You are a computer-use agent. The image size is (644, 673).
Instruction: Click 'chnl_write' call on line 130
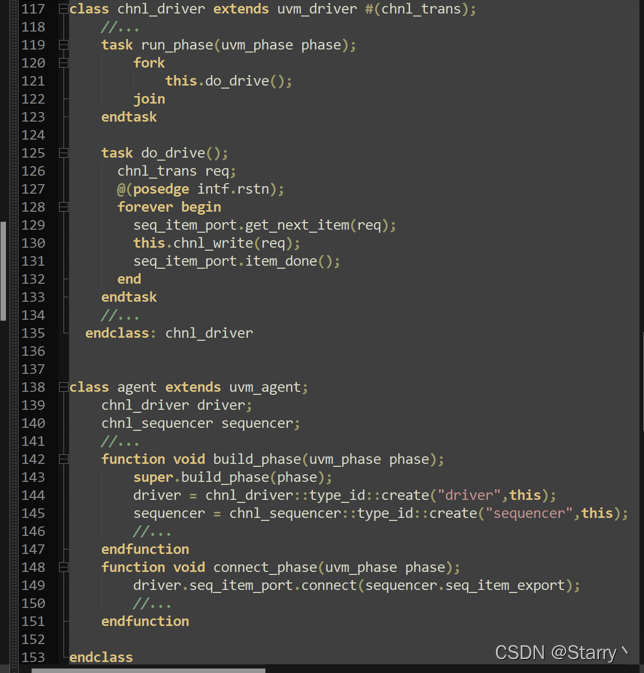point(213,243)
